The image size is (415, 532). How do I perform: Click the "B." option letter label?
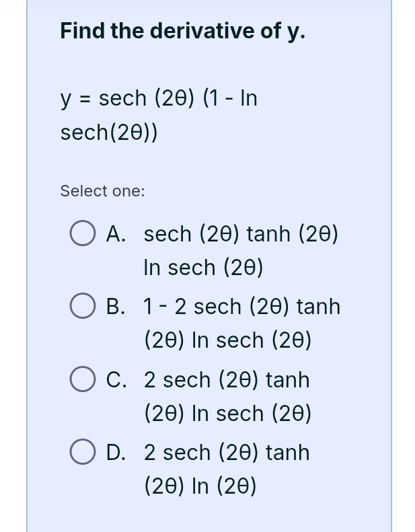[117, 307]
